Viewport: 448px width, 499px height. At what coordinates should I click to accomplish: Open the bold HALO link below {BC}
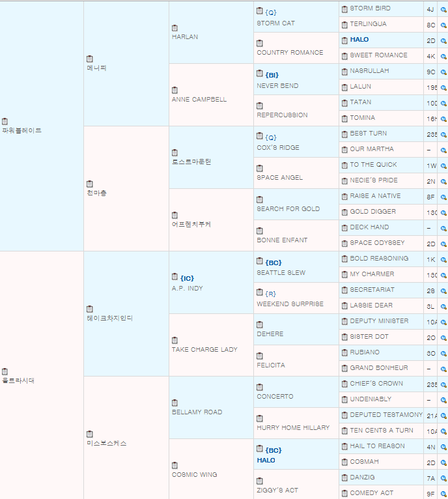coord(266,460)
